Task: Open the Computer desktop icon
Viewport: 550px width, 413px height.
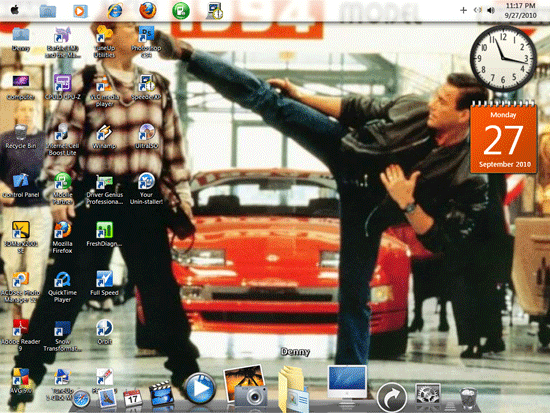Action: point(20,87)
